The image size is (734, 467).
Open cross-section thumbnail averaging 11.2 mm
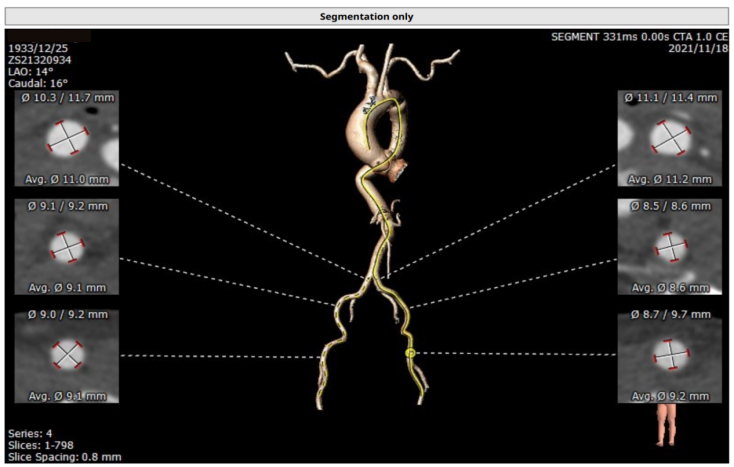click(669, 139)
